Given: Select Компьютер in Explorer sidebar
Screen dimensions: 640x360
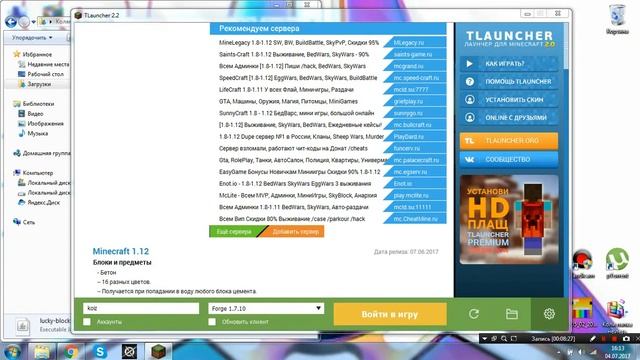Looking at the screenshot, I should pyautogui.click(x=38, y=173).
